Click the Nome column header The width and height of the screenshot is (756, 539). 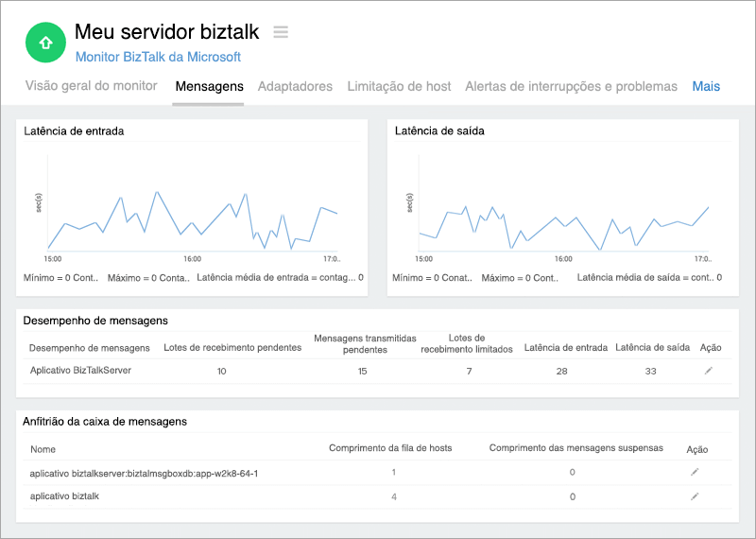(43, 449)
